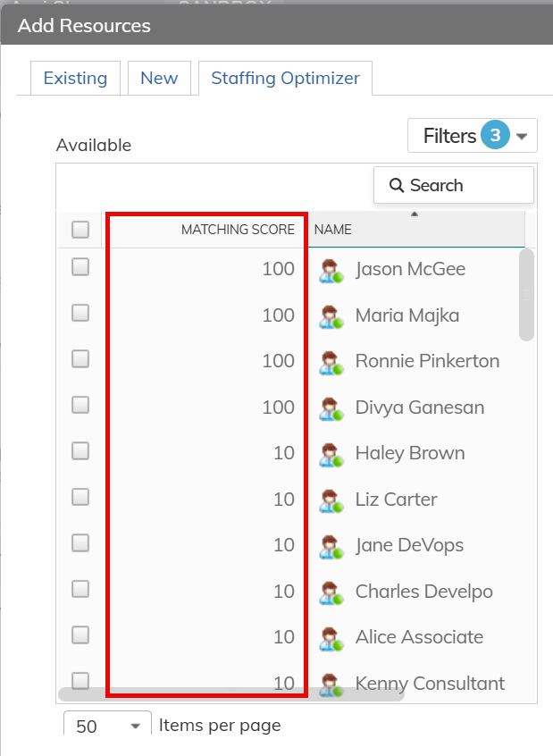This screenshot has height=756, width=553.
Task: Click the user icon next to Maria Majka
Action: pyautogui.click(x=331, y=316)
